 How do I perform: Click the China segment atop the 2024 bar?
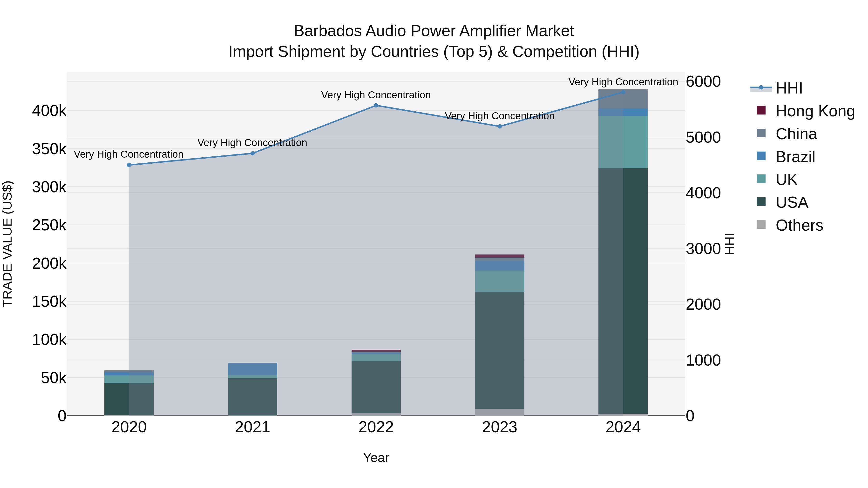pos(623,99)
